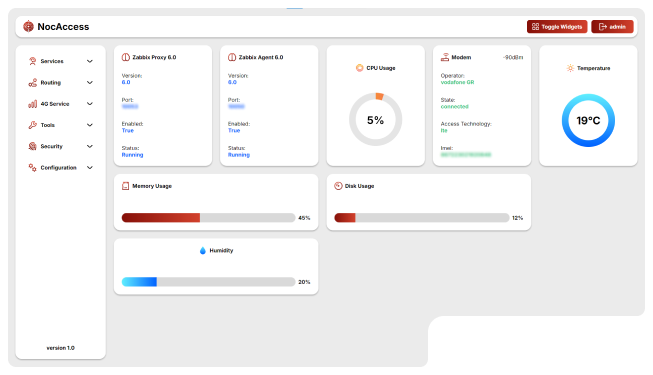Open the Security sidebar menu
653x375 pixels.
(60, 146)
